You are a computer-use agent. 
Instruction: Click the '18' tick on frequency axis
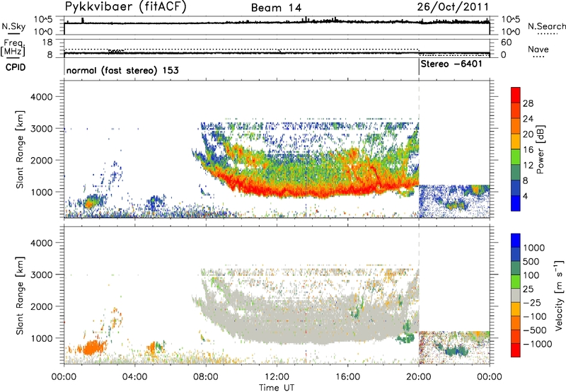[47, 42]
